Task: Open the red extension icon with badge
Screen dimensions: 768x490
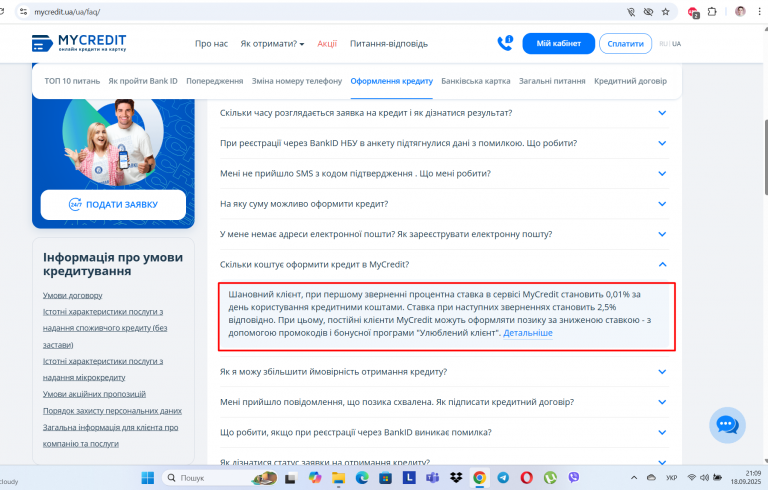Action: (x=693, y=12)
